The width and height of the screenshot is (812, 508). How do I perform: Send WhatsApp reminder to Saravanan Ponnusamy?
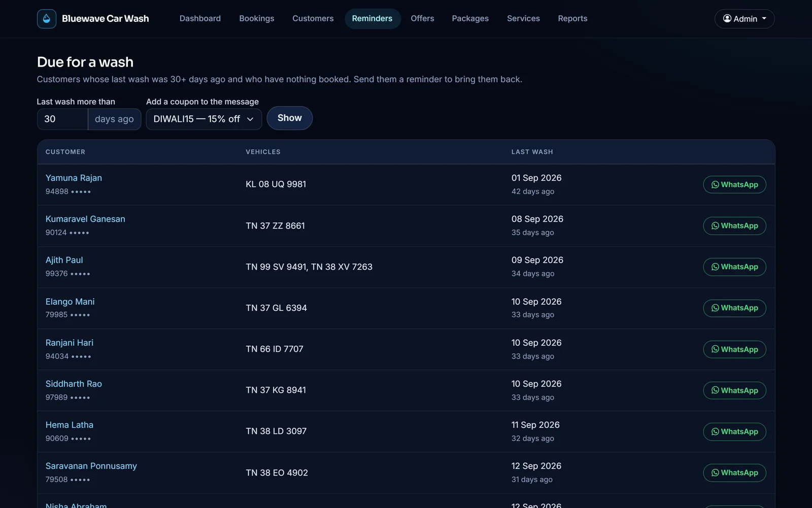pyautogui.click(x=734, y=472)
